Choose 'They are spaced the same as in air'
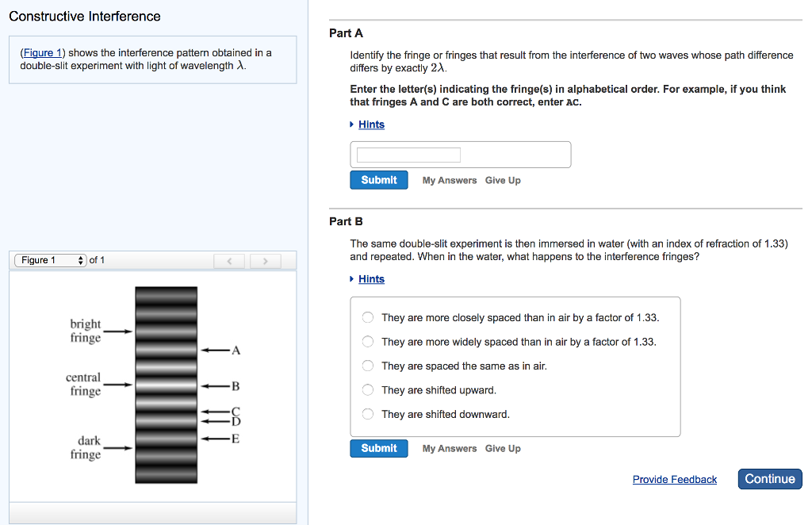This screenshot has width=812, height=525. click(x=368, y=365)
